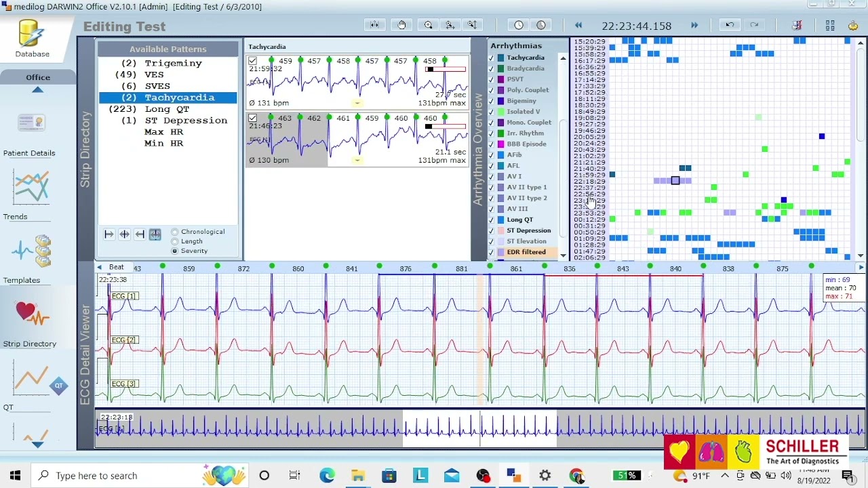Uncheck PSVT in Arrhythmias list

click(x=492, y=79)
